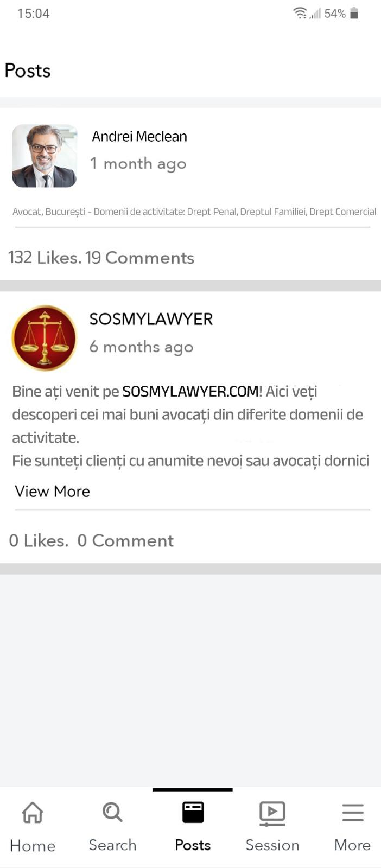Tap 0 Likes on SOSMYLAWYER post
This screenshot has height=868, width=381.
point(39,540)
